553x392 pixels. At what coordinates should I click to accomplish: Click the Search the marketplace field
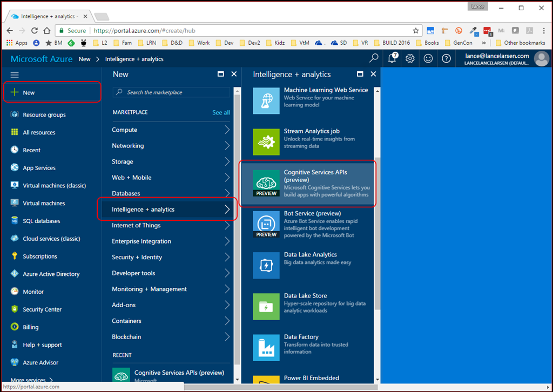[171, 92]
